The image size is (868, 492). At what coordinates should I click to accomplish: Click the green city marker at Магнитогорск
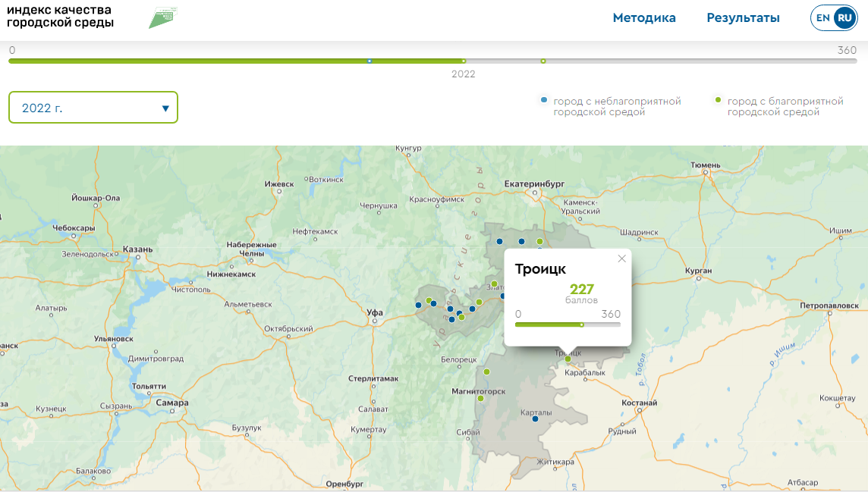(480, 398)
